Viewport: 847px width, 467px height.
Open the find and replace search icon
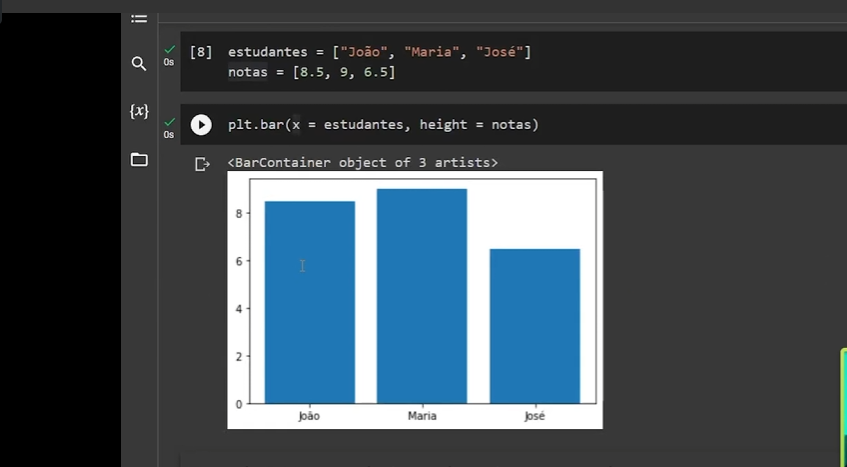[x=139, y=64]
